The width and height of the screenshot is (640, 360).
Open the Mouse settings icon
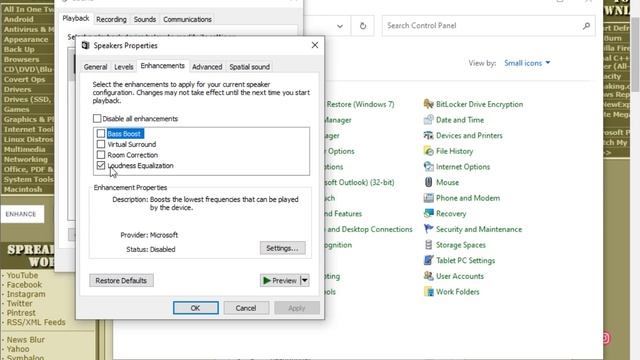click(428, 182)
